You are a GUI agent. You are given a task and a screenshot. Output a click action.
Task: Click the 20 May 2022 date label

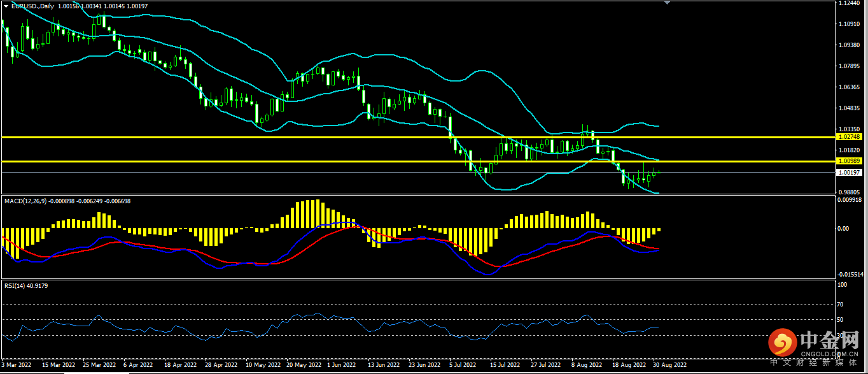pyautogui.click(x=303, y=365)
